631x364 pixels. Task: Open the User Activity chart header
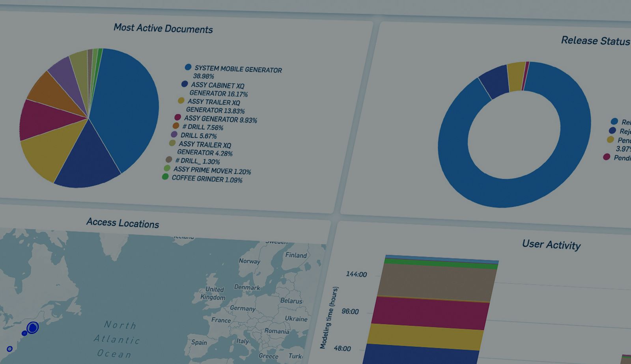point(551,245)
